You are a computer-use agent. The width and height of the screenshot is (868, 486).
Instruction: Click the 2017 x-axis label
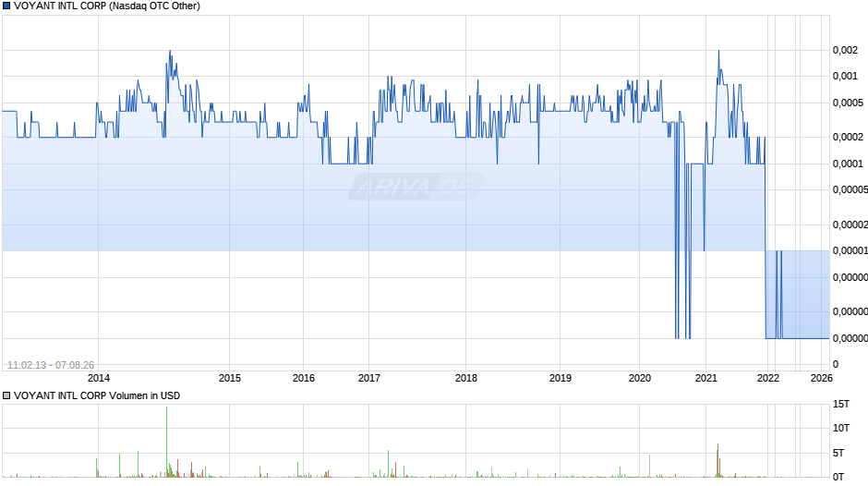(x=369, y=378)
